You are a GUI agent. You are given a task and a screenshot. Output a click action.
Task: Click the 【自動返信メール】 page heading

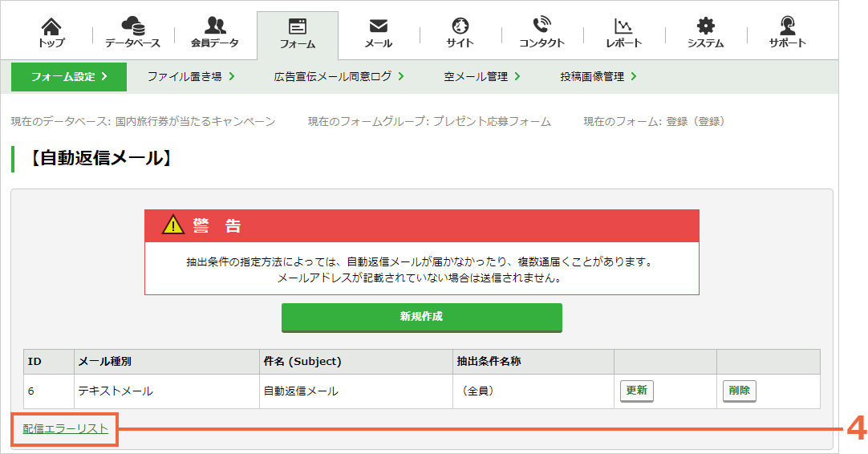[100, 158]
